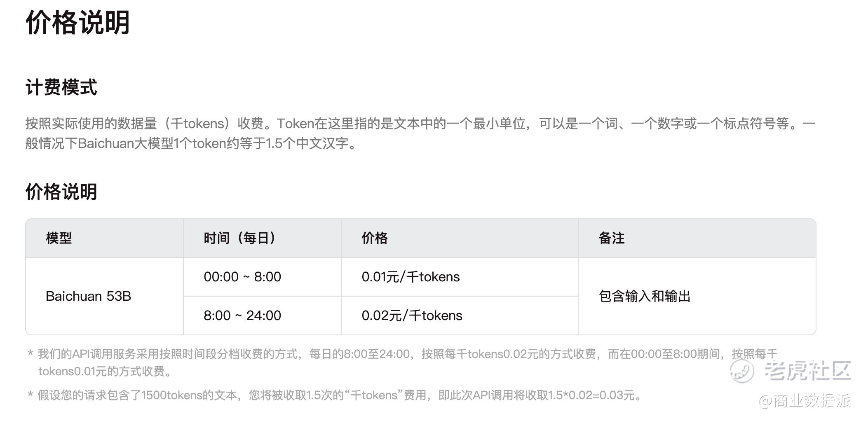Click the footnote starting 假设您的请求
Image resolution: width=868 pixels, height=421 pixels.
click(x=338, y=395)
